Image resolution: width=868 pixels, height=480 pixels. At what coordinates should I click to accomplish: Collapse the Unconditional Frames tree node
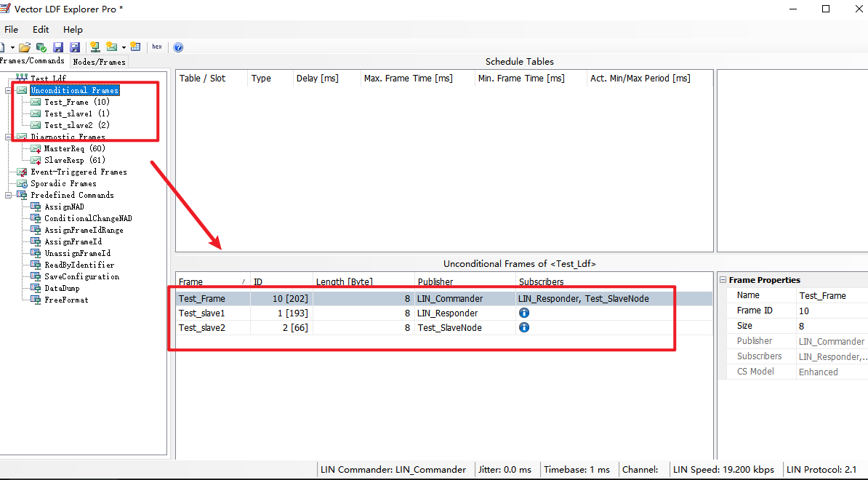coord(8,90)
